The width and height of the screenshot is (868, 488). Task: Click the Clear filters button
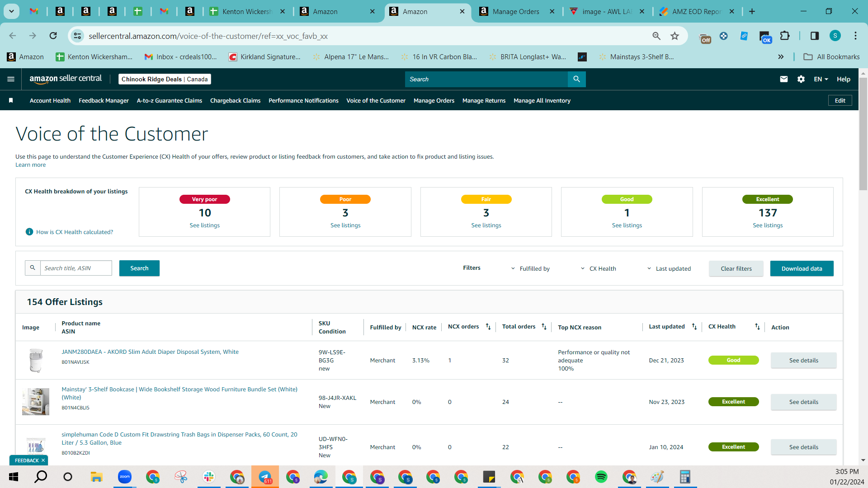pos(736,268)
